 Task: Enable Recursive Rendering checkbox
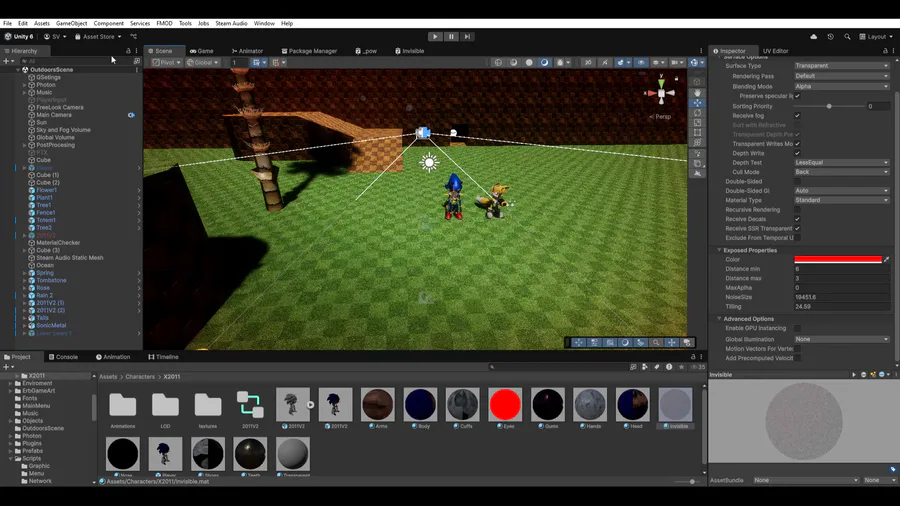(x=797, y=209)
